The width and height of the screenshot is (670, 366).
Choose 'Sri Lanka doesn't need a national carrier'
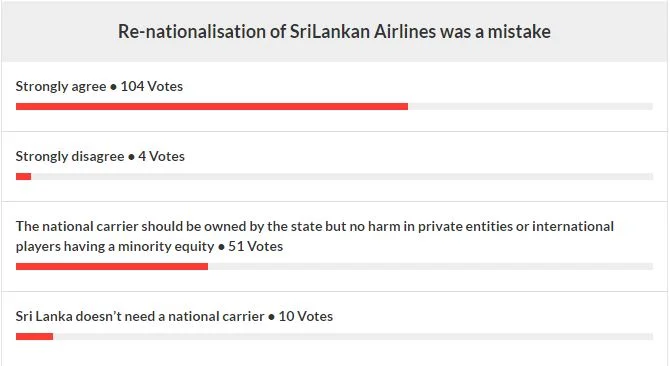click(140, 316)
